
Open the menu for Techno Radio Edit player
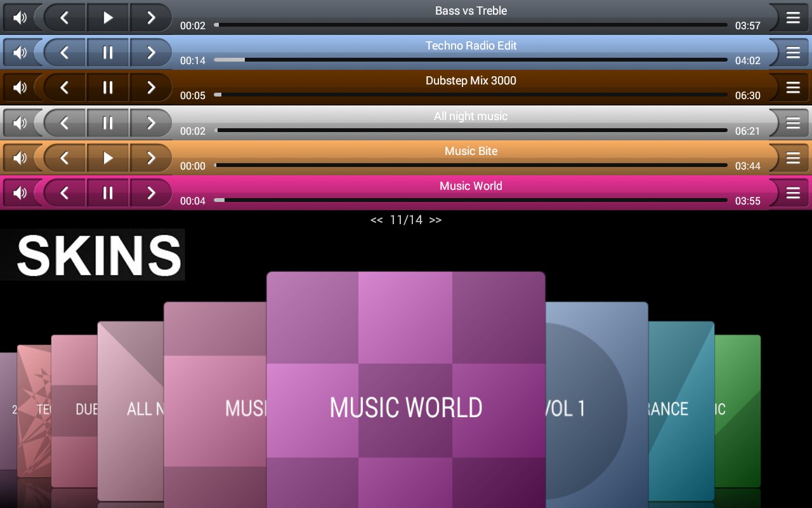coord(792,53)
